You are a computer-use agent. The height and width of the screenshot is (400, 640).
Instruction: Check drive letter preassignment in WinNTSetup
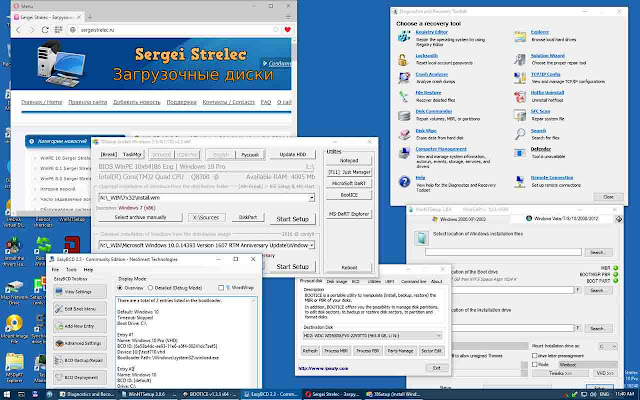tap(534, 356)
